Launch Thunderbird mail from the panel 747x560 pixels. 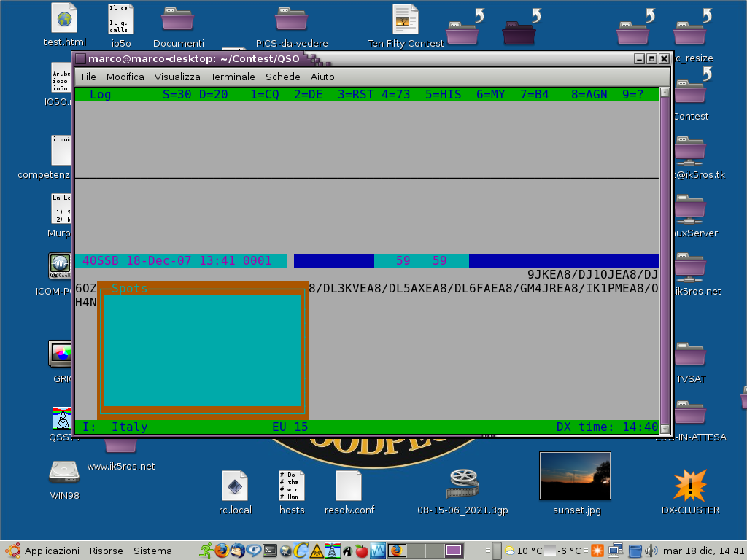[238, 551]
